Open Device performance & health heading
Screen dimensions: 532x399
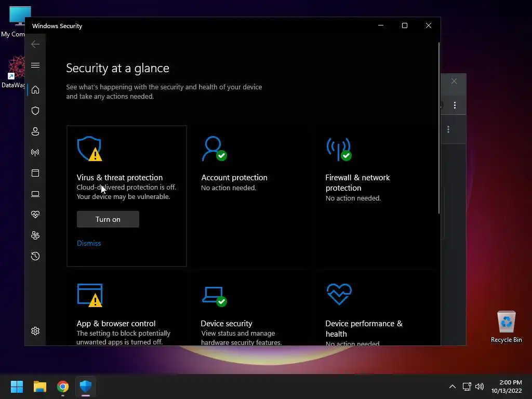(x=364, y=328)
